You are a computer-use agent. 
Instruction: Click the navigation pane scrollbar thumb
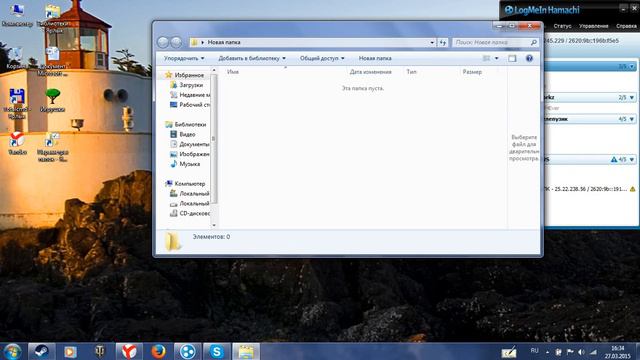pos(214,138)
